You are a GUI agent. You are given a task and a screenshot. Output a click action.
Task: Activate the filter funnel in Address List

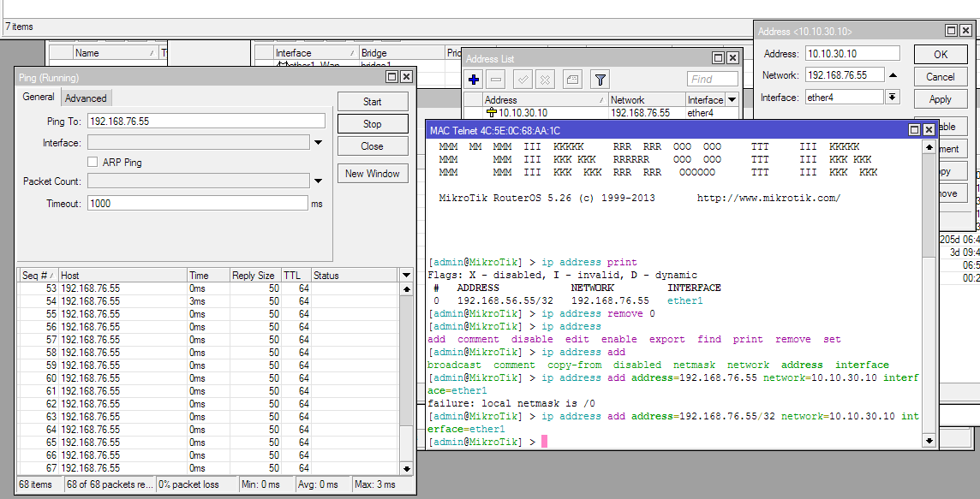(x=600, y=80)
